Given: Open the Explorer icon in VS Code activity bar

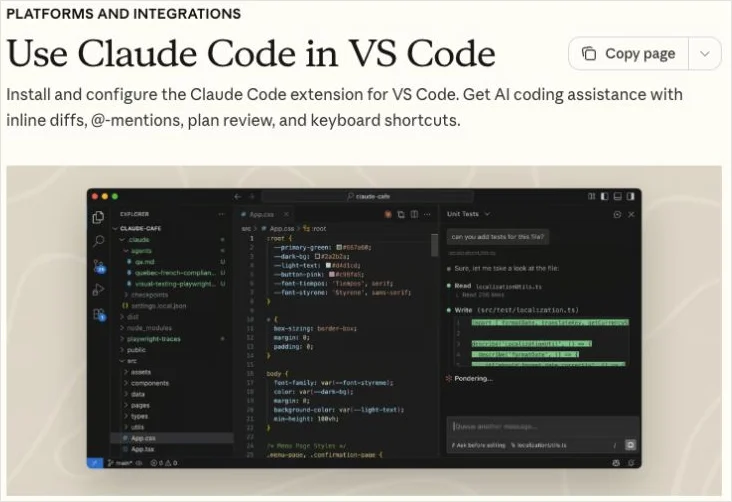Looking at the screenshot, I should click(99, 217).
